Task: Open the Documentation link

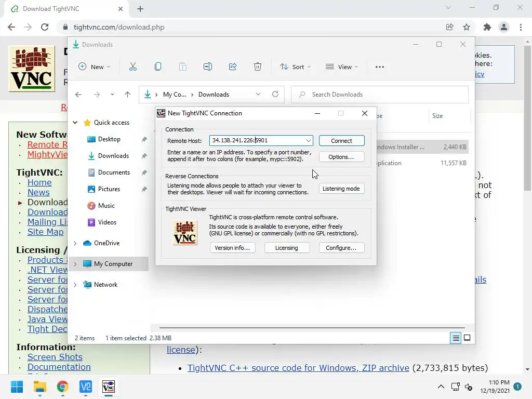Action: [59, 367]
